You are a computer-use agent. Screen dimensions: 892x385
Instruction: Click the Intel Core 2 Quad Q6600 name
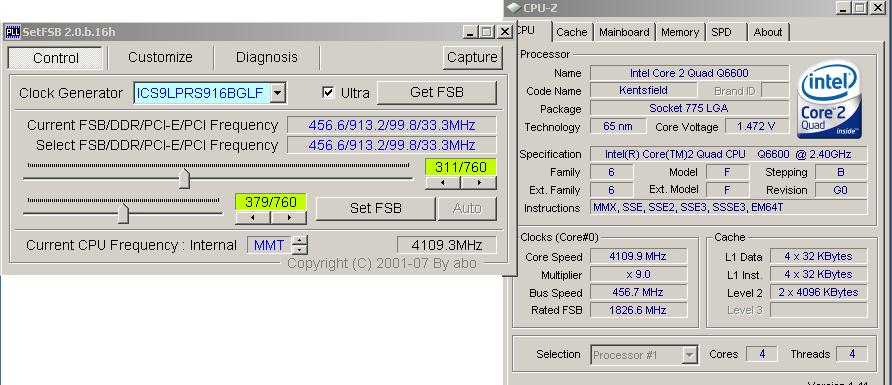click(689, 73)
